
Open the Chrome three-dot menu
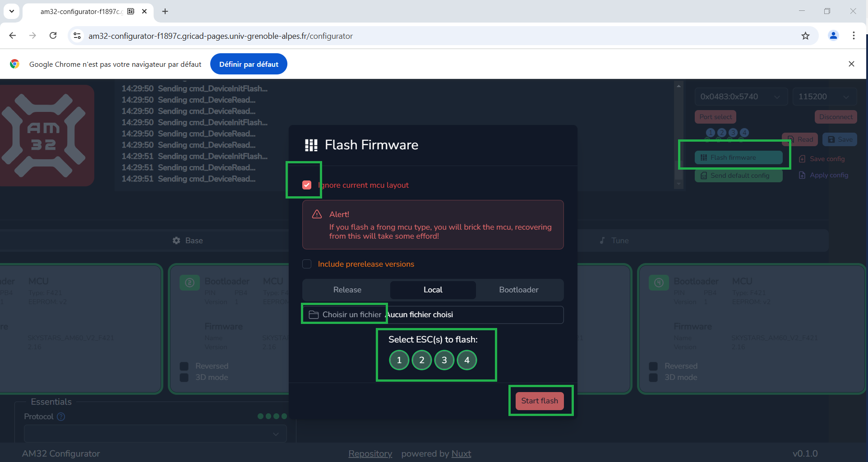(x=854, y=36)
